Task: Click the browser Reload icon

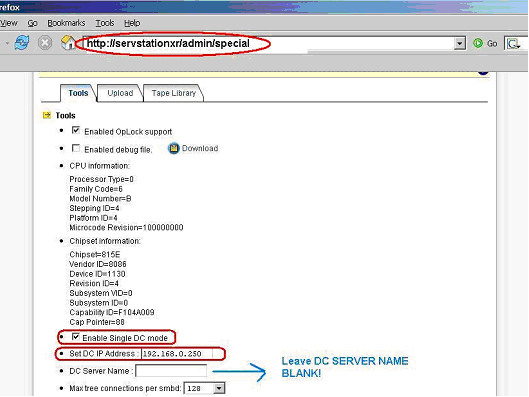Action: click(x=22, y=43)
